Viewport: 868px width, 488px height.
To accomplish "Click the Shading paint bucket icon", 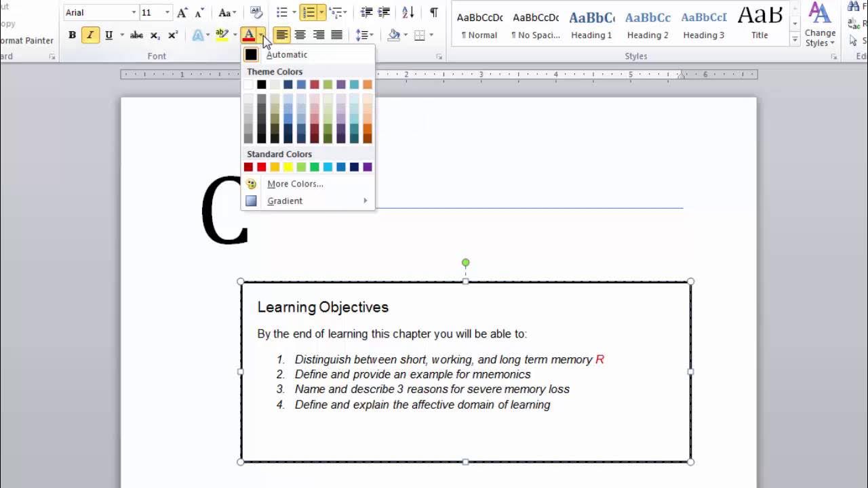I will (x=393, y=35).
